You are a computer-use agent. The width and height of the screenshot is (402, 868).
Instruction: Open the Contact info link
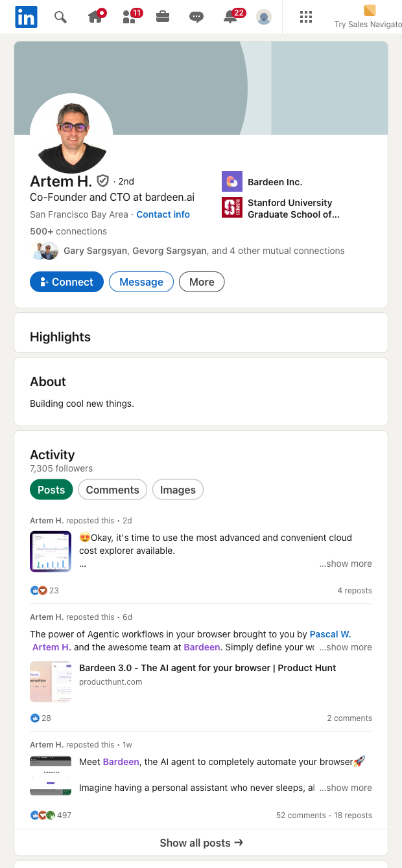[x=163, y=214]
